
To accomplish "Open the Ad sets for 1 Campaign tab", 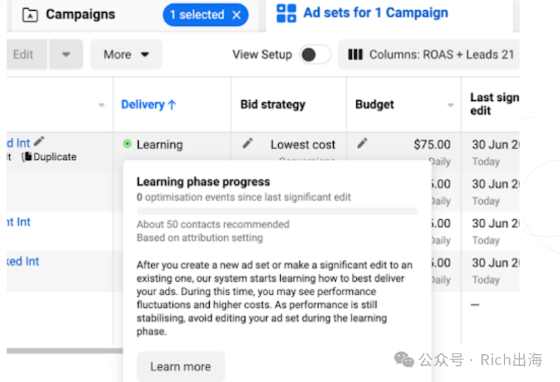I will (x=362, y=13).
